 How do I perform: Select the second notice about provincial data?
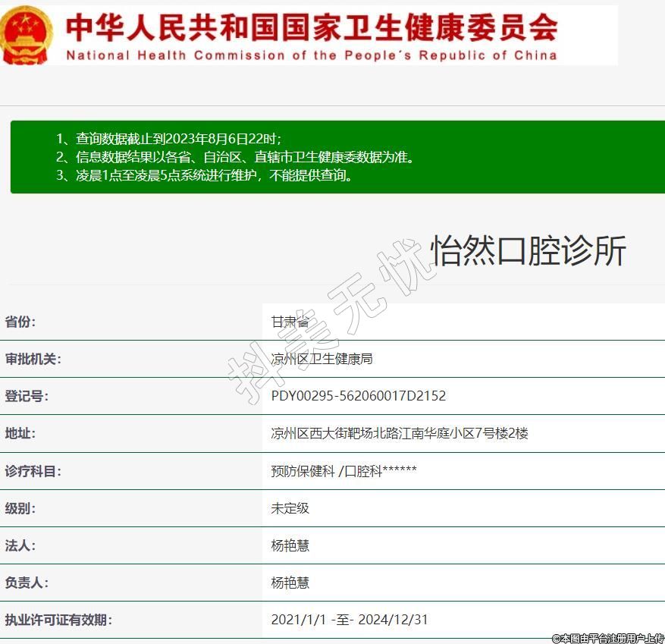pyautogui.click(x=236, y=157)
